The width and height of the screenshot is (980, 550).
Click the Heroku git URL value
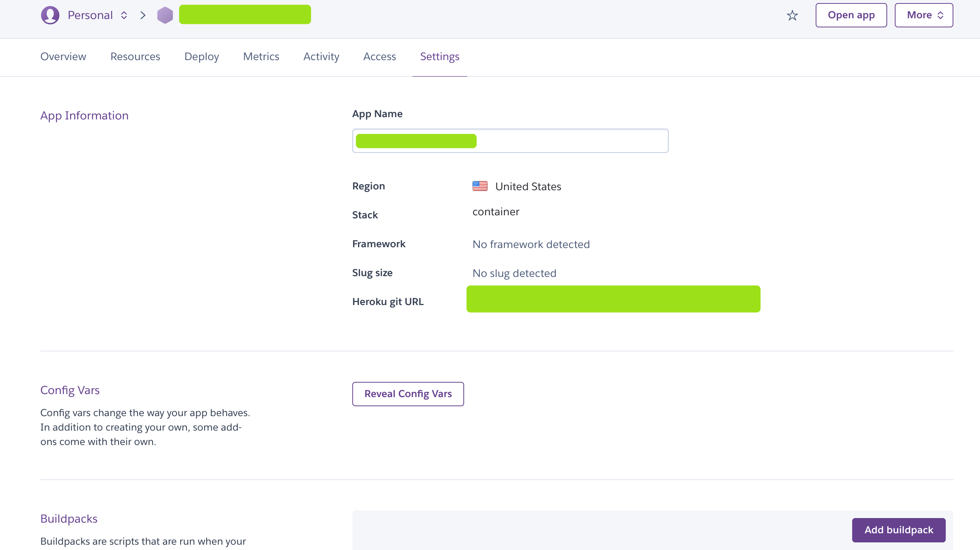(613, 299)
